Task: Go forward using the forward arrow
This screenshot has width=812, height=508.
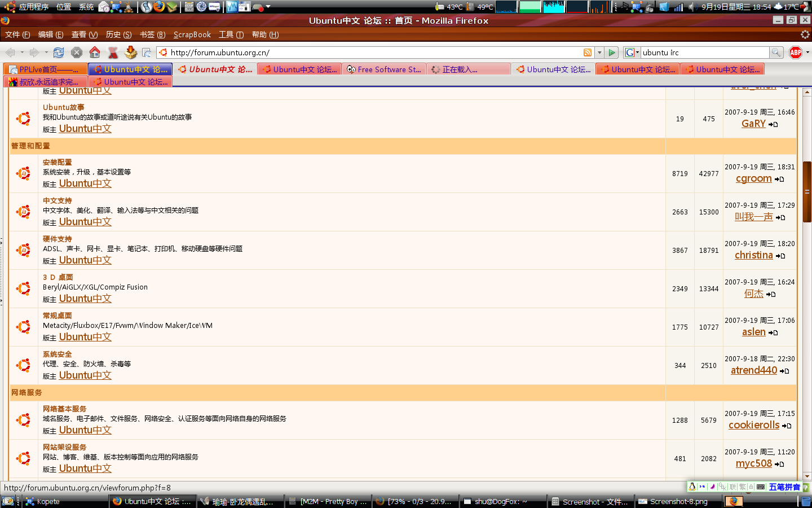Action: point(34,52)
